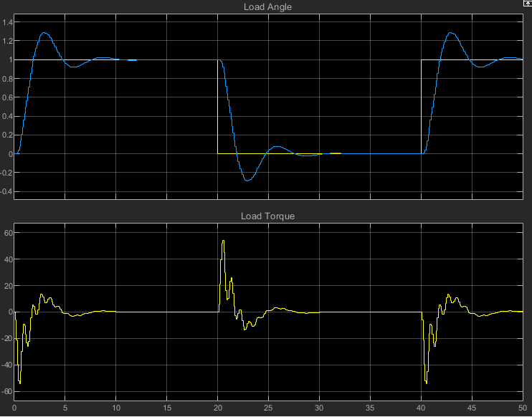Click the -0.2 tick label on Load Angle axis

(6, 173)
